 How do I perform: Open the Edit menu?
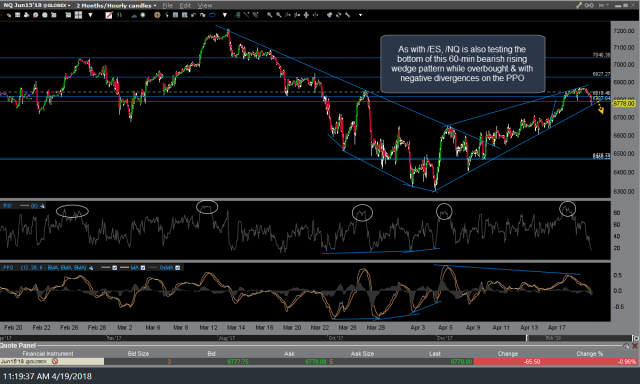coord(185,5)
